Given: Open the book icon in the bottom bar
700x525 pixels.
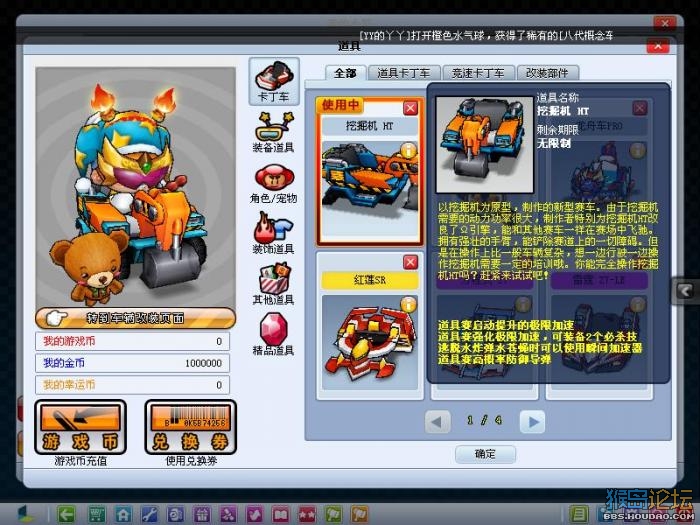Looking at the screenshot, I should pos(281,515).
